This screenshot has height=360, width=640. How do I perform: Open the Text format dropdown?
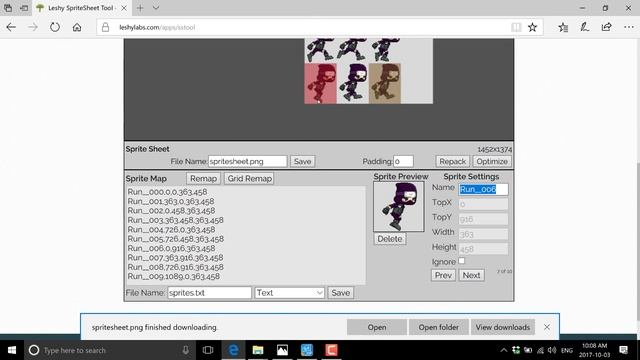point(289,293)
